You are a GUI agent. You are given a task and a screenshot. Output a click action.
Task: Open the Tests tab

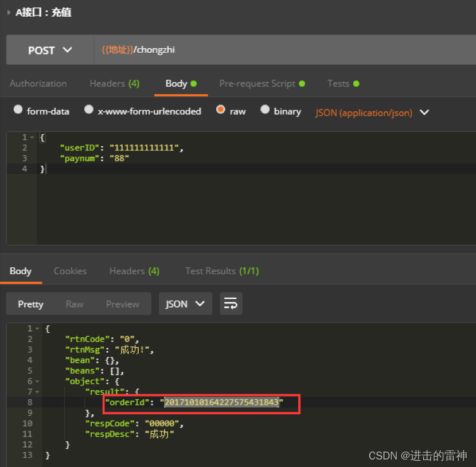pyautogui.click(x=344, y=84)
